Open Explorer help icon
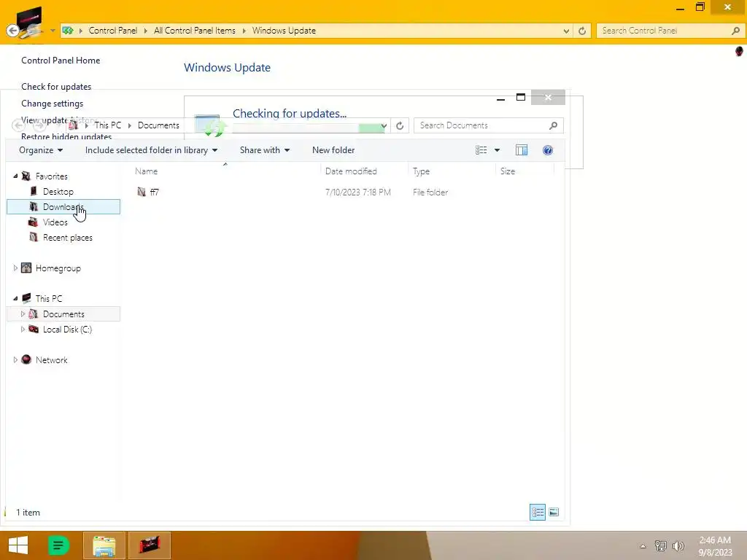 click(547, 150)
